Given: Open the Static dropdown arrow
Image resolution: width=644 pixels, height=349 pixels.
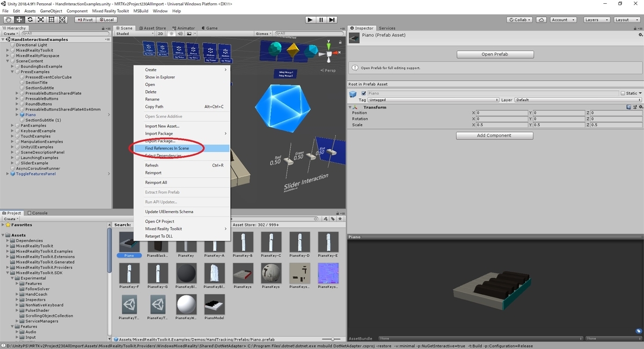Looking at the screenshot, I should click(x=640, y=93).
